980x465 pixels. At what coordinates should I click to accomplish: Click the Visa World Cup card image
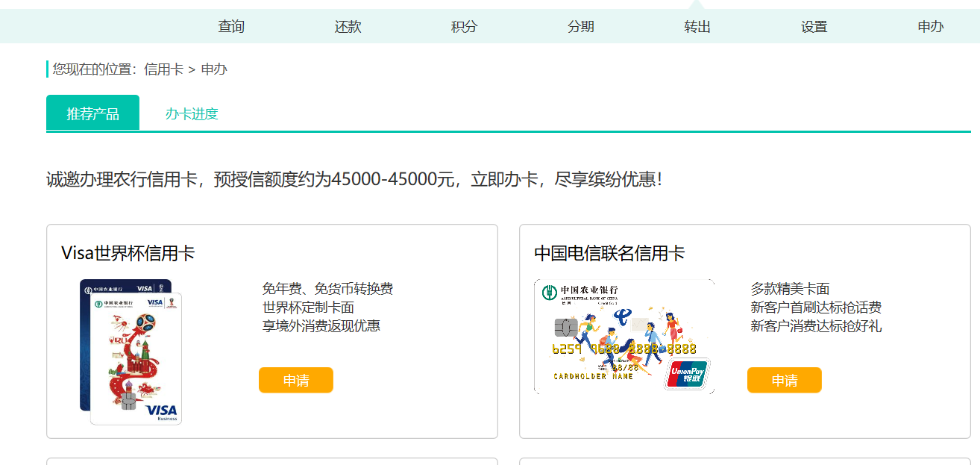click(131, 352)
